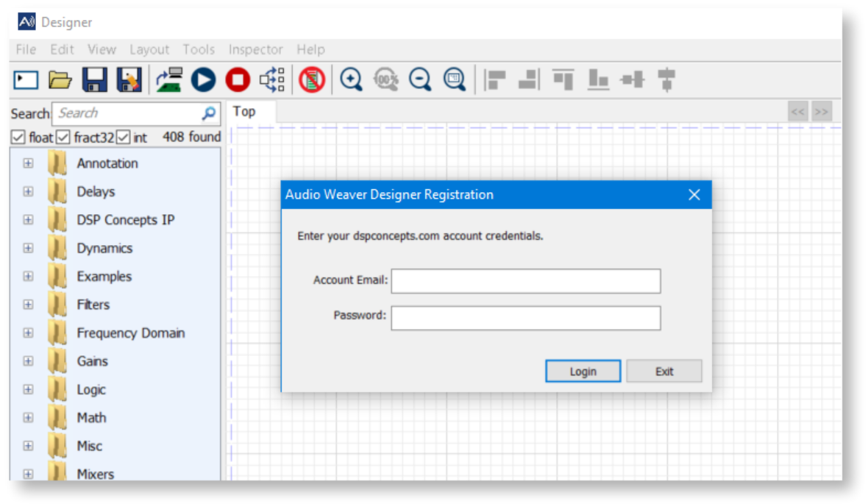
Task: Click the zoom to fit icon
Action: pos(455,79)
